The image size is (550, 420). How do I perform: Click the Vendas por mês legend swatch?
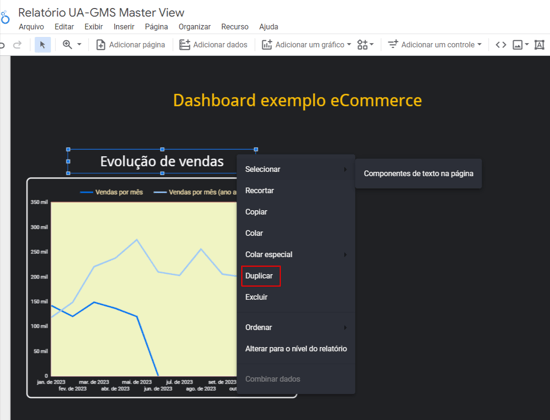point(86,192)
